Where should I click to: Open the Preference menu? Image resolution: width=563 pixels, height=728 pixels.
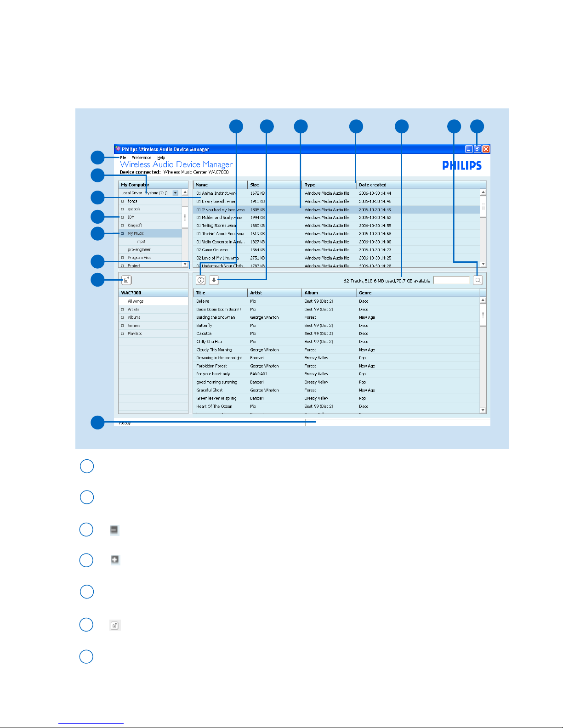(141, 158)
